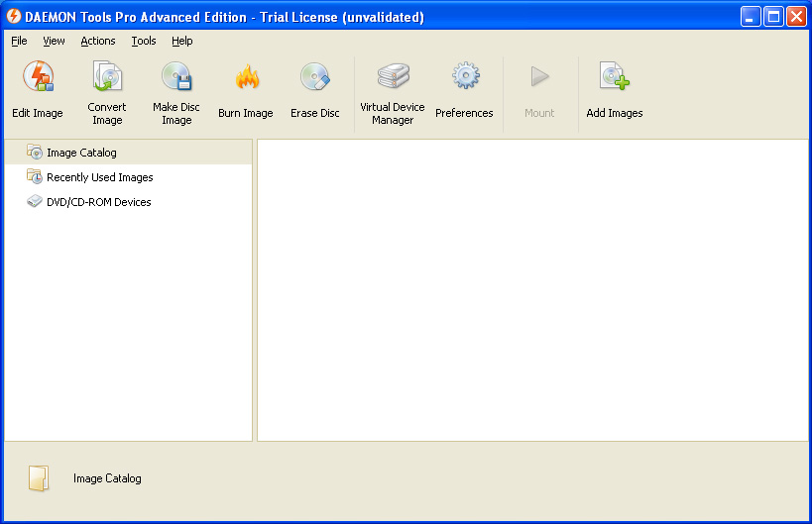Select the Erase Disc tool
Image resolution: width=812 pixels, height=524 pixels.
(315, 90)
